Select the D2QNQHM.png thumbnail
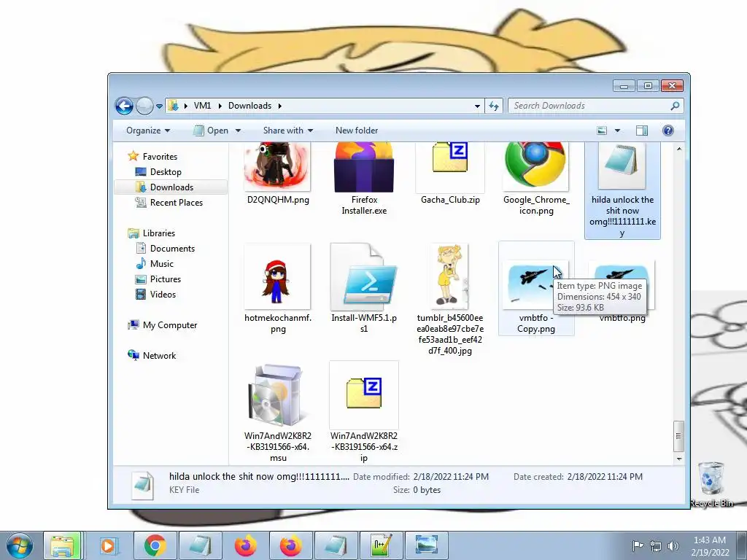 point(277,166)
